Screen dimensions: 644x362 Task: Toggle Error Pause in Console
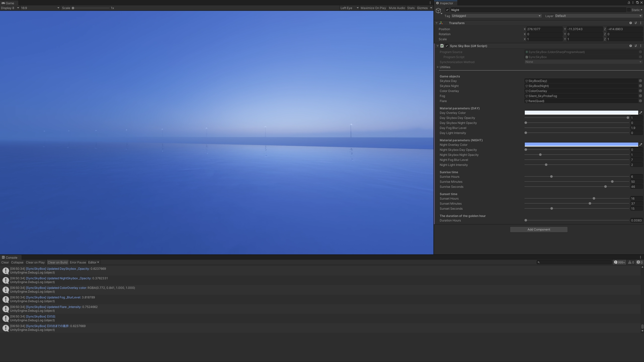[x=78, y=262]
